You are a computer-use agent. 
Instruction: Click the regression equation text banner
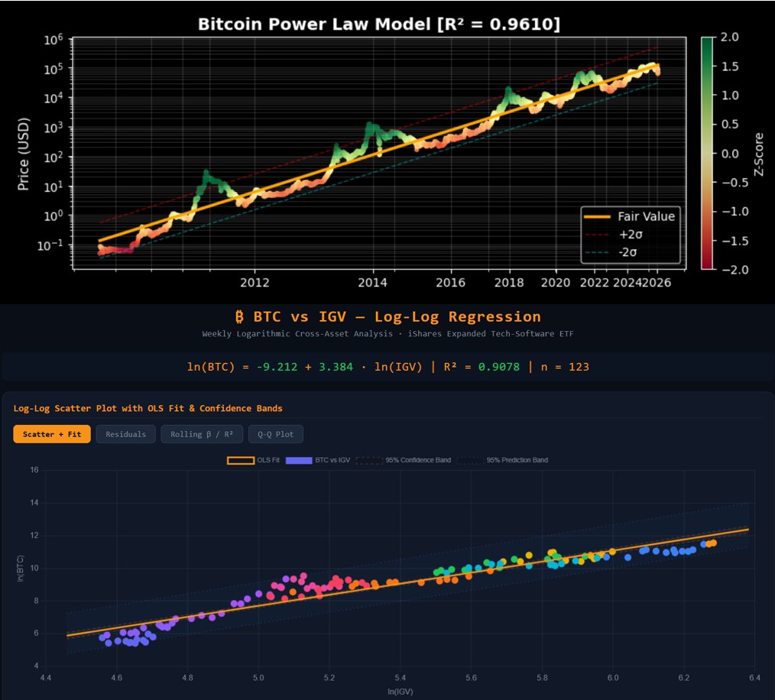click(387, 366)
